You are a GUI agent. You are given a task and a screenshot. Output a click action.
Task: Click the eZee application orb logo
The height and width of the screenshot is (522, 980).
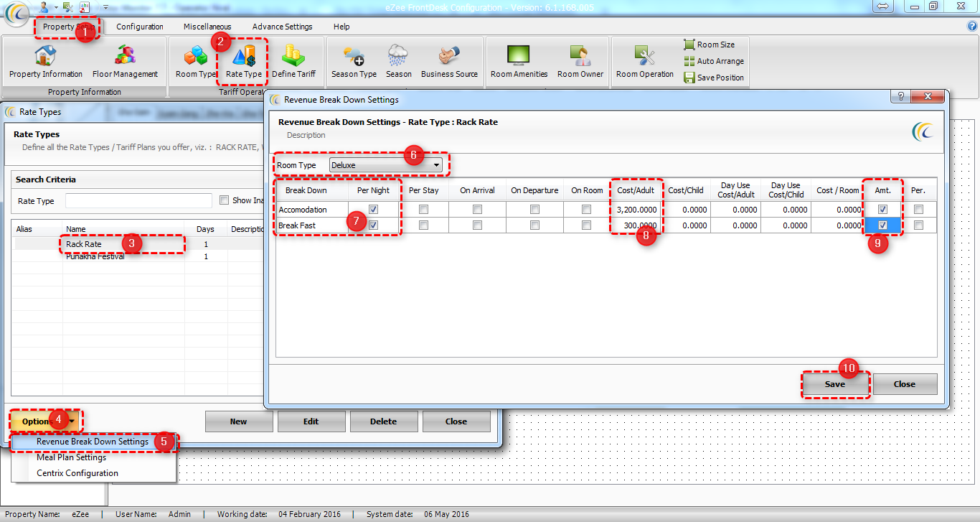(17, 14)
